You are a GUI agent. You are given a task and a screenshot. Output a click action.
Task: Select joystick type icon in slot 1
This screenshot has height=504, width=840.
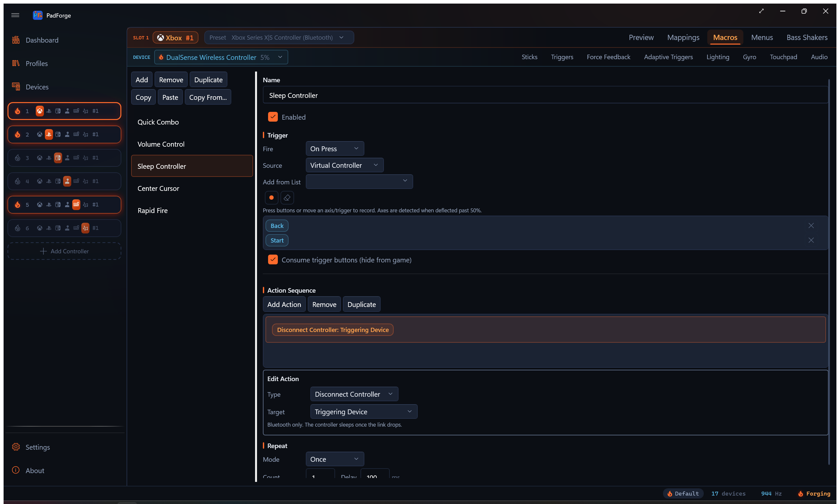pyautogui.click(x=67, y=111)
